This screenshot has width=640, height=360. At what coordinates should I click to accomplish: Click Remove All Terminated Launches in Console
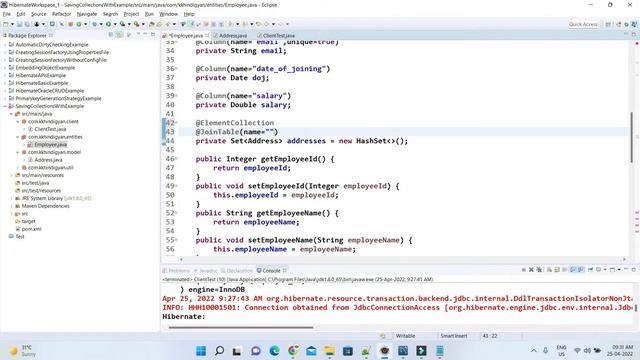539,270
